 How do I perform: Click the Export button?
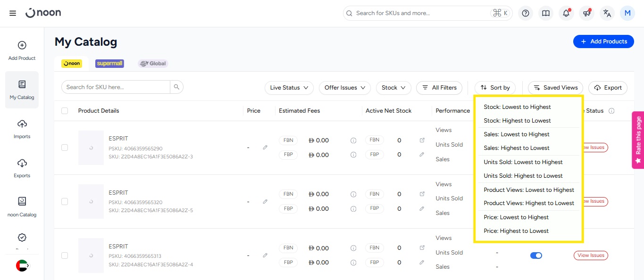(x=608, y=88)
